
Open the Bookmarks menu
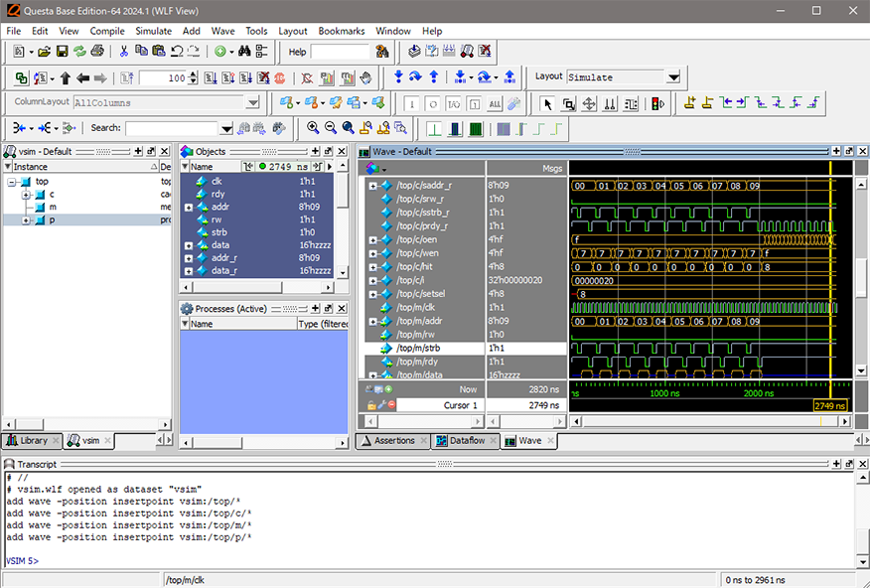342,31
